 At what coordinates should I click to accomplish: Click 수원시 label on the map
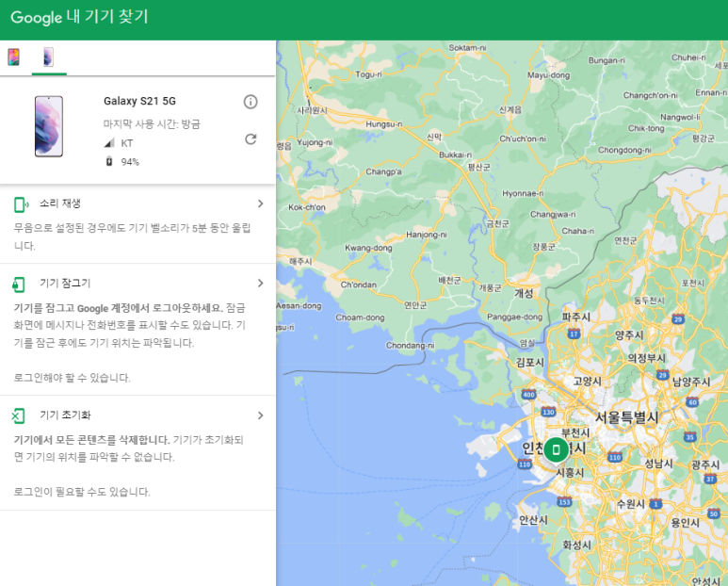pos(630,504)
